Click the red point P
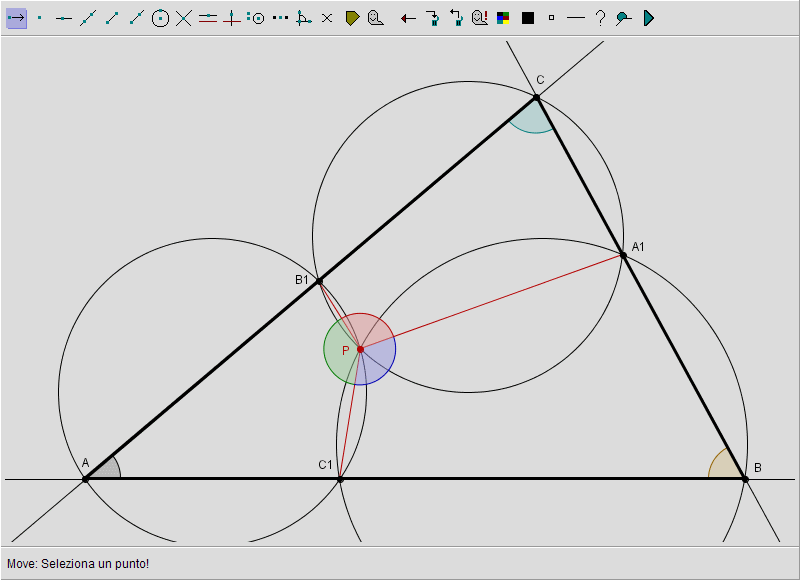Screen dimensions: 800x580 tap(360, 349)
